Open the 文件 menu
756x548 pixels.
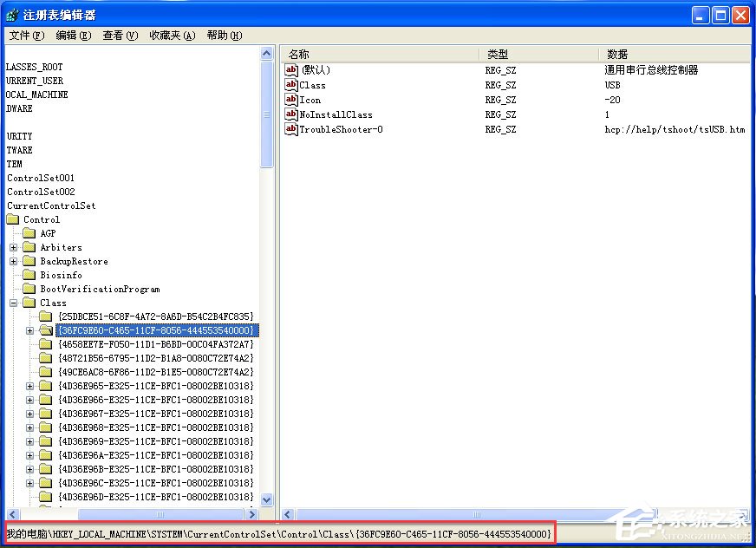click(x=23, y=36)
